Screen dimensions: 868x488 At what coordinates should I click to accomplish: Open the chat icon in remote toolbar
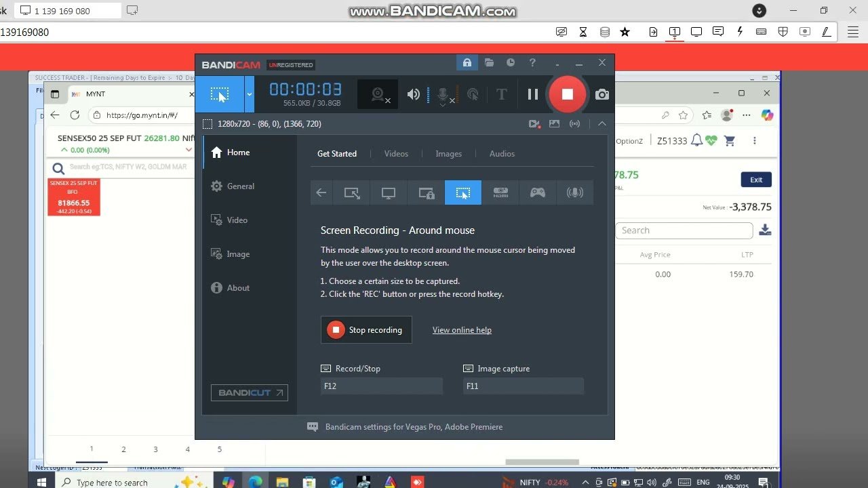tap(718, 32)
